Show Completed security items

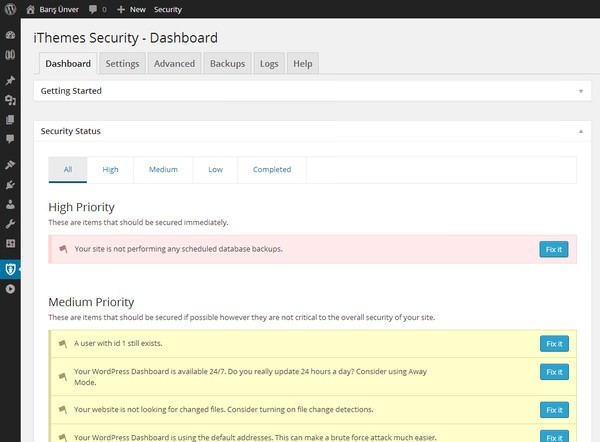coord(272,170)
